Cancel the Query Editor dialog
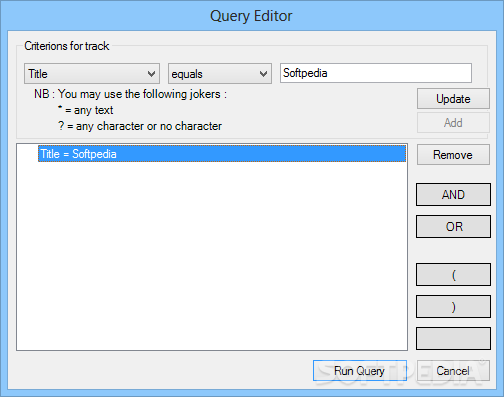Image resolution: width=504 pixels, height=397 pixels. point(453,370)
